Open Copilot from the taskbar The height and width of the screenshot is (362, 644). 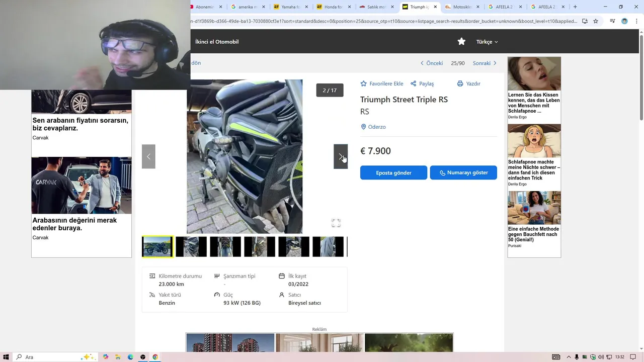point(106,357)
